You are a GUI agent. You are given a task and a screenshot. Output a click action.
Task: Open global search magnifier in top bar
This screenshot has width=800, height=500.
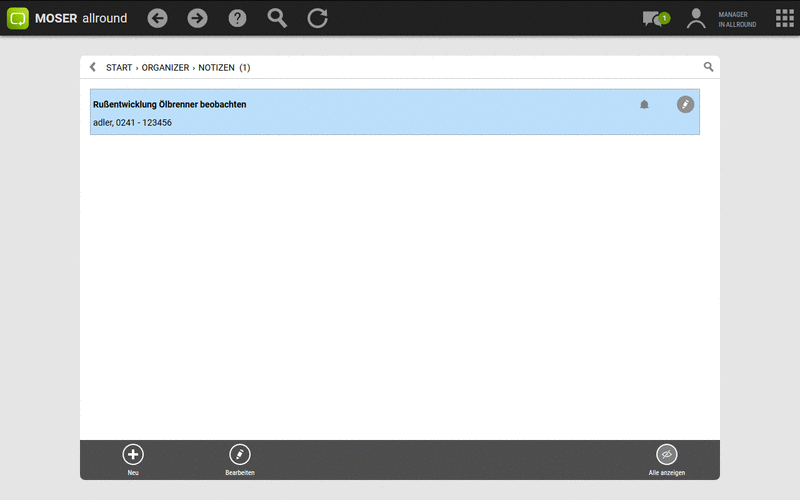coord(277,18)
